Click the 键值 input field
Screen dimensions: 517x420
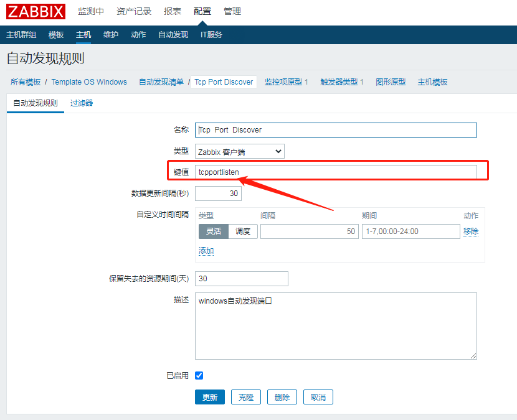tap(336, 172)
